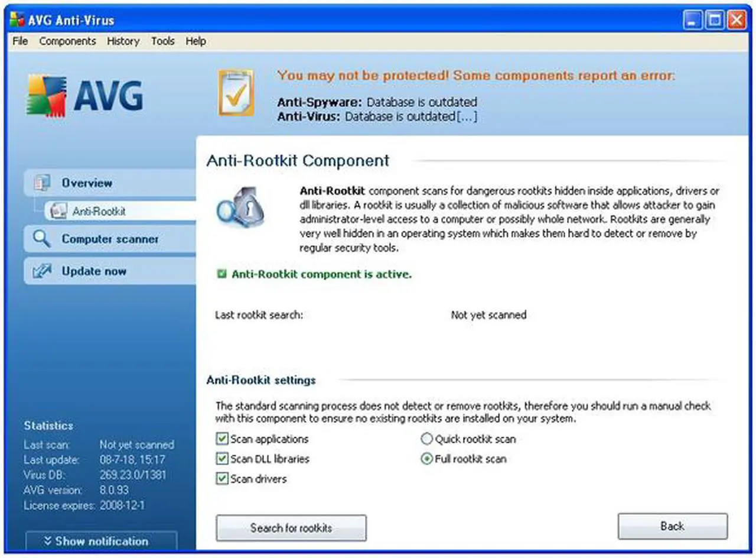
Task: Click the Anti-Rootkit Component heading
Action: click(298, 161)
